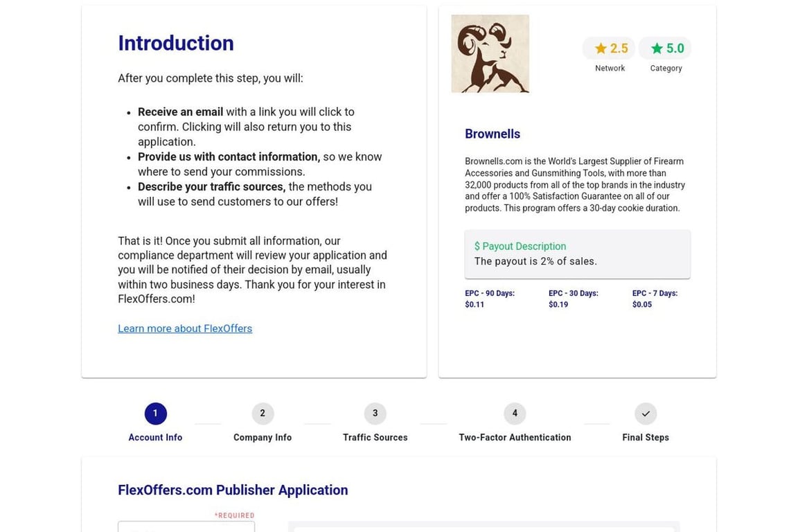The height and width of the screenshot is (532, 798).
Task: Click the 5.0 Category rating badge
Action: [665, 48]
